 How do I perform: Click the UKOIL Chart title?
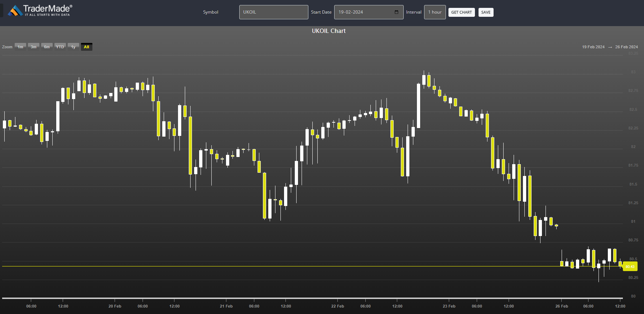point(329,31)
